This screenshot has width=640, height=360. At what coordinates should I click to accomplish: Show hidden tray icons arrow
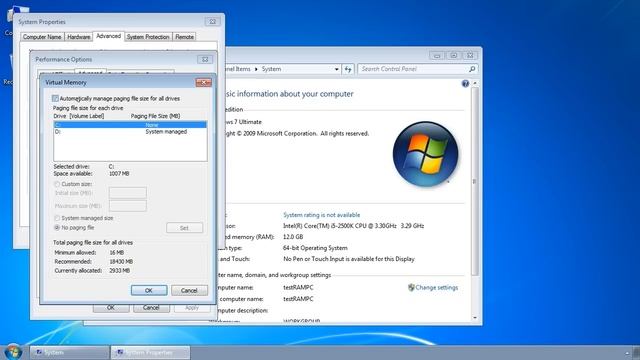coord(627,353)
